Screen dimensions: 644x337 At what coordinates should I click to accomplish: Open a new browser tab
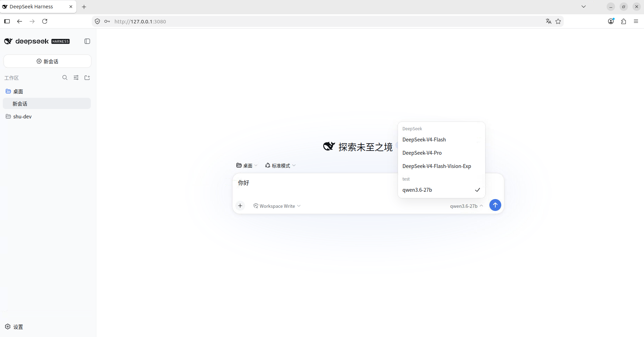tap(84, 7)
